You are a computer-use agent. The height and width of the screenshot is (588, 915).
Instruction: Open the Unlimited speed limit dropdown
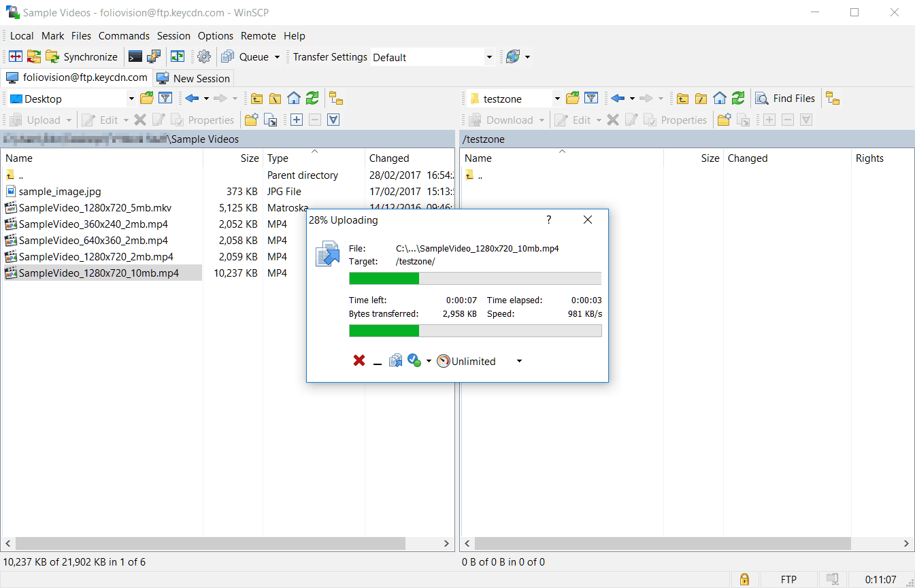pos(519,361)
